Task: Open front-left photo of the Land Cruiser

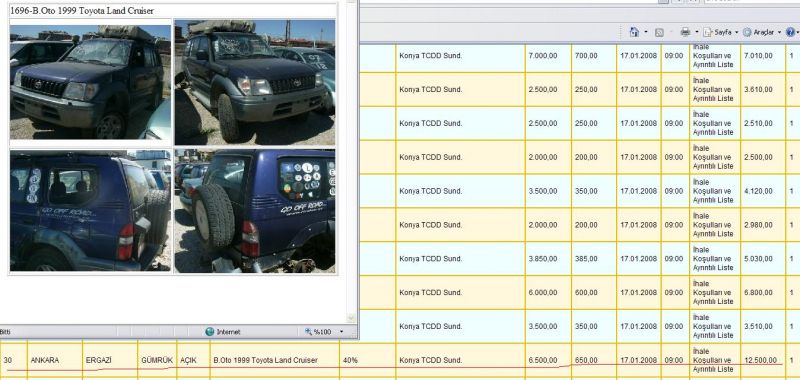Action: pyautogui.click(x=90, y=82)
